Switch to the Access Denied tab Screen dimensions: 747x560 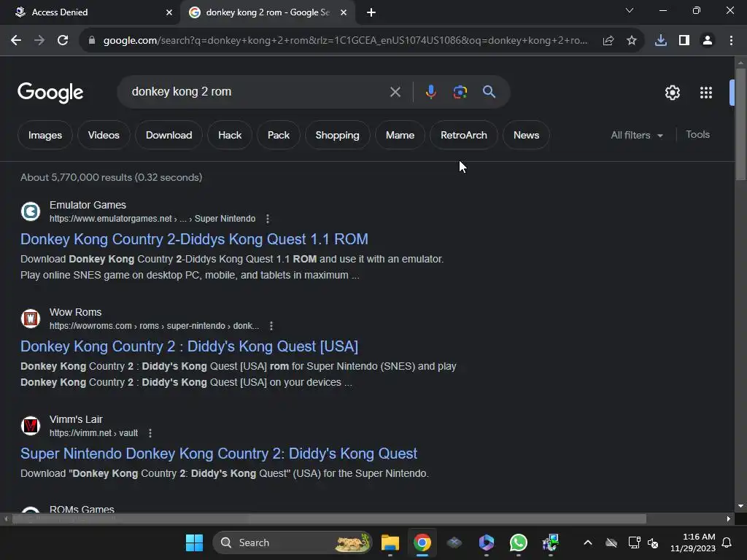coord(90,12)
